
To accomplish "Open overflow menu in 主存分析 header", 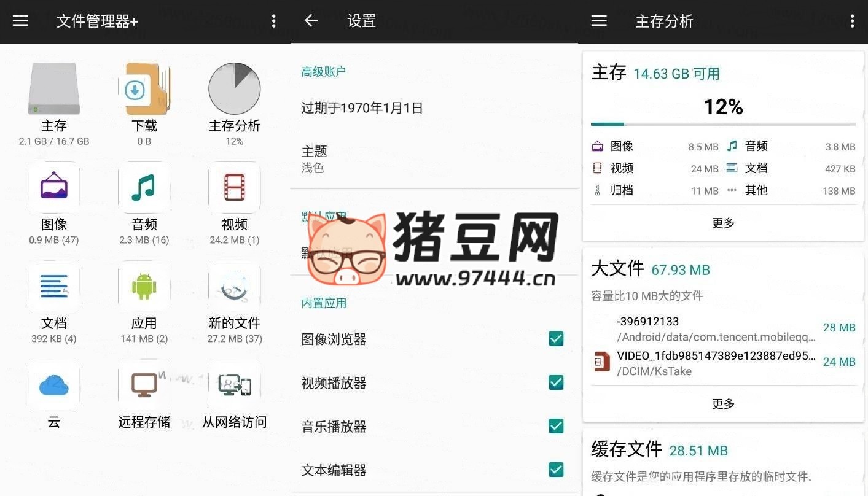I will [x=852, y=21].
